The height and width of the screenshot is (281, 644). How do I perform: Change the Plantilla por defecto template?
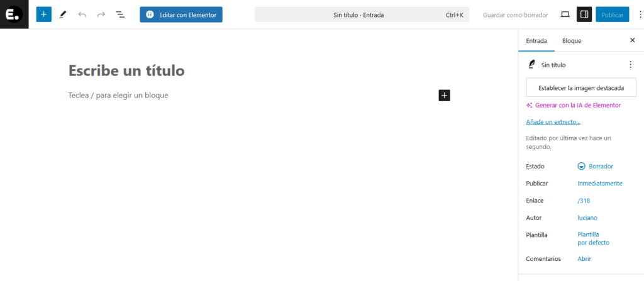click(593, 238)
